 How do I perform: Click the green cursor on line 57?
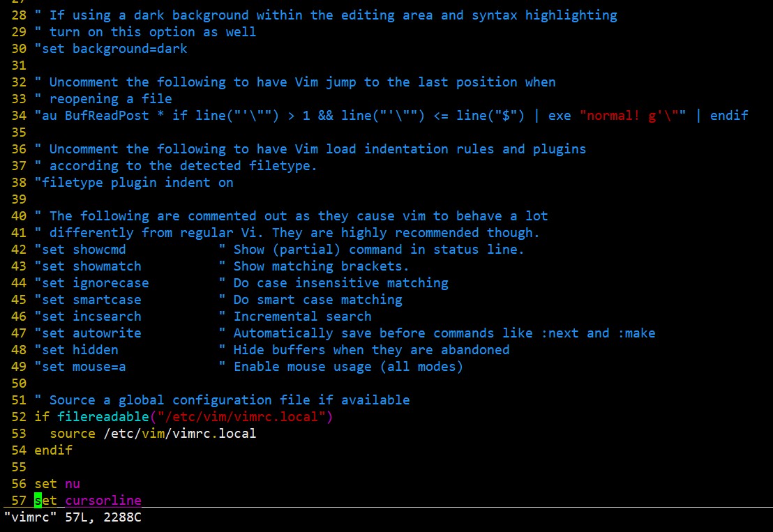pyautogui.click(x=38, y=501)
